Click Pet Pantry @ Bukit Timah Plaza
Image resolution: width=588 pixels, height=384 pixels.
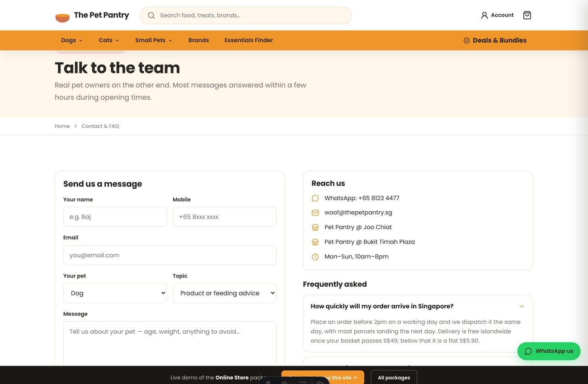tap(369, 242)
